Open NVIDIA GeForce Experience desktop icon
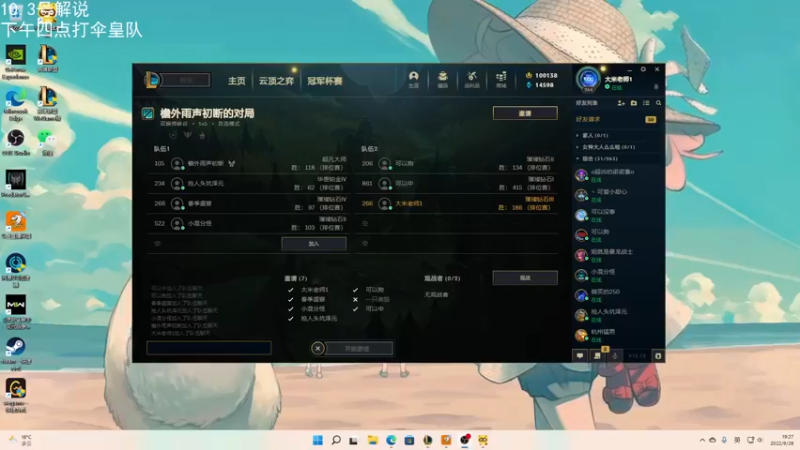Screen dimensions: 800x450 [15, 62]
